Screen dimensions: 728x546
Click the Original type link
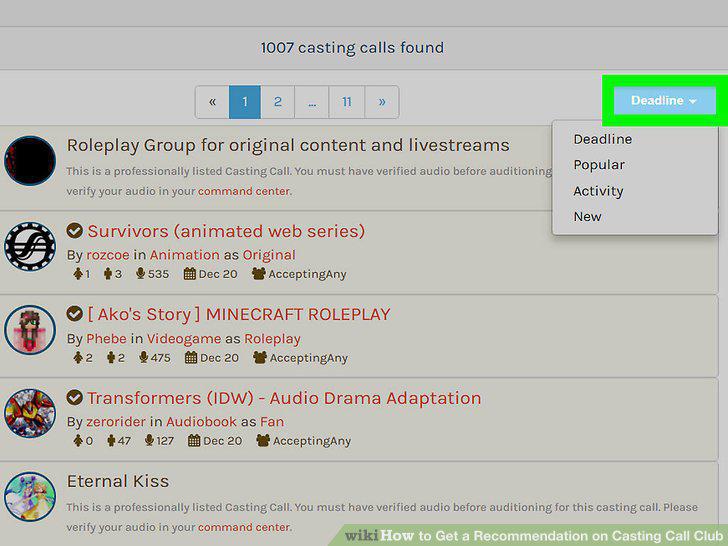point(269,255)
